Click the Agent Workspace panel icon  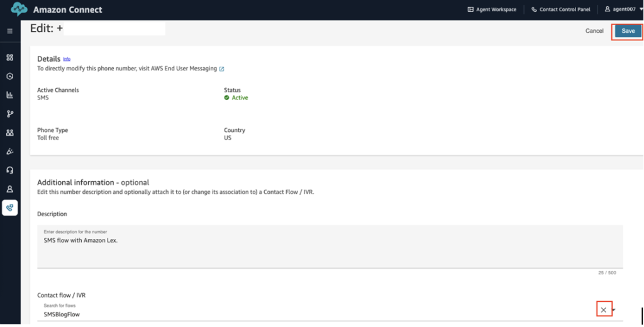click(470, 9)
